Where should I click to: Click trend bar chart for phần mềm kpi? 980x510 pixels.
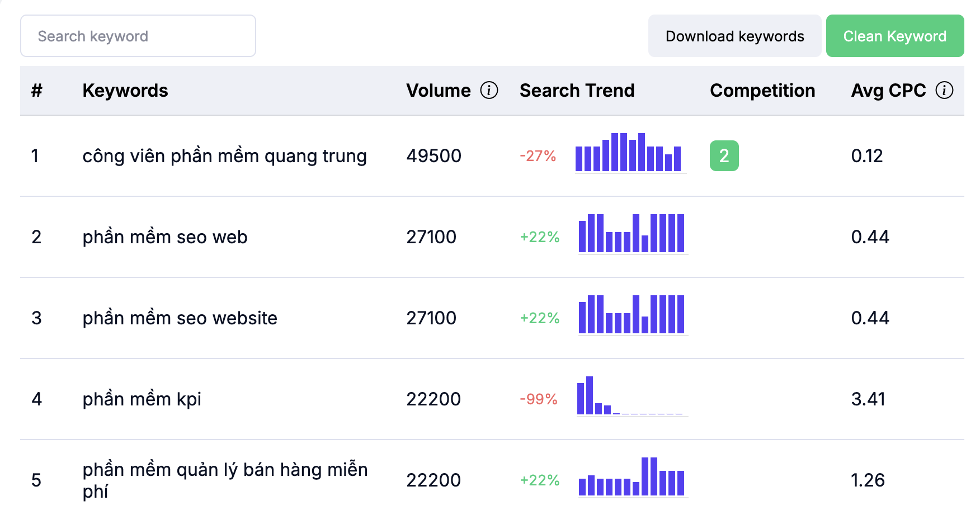point(632,396)
